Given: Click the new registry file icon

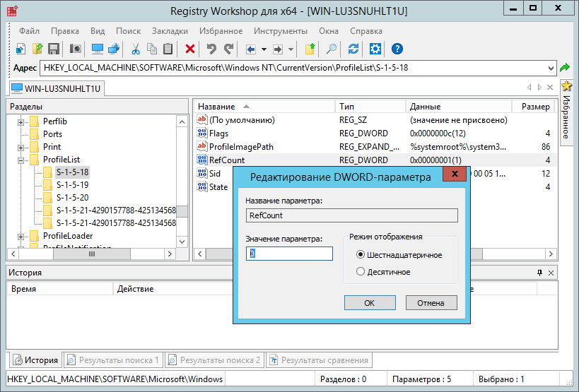Looking at the screenshot, I should (21, 49).
